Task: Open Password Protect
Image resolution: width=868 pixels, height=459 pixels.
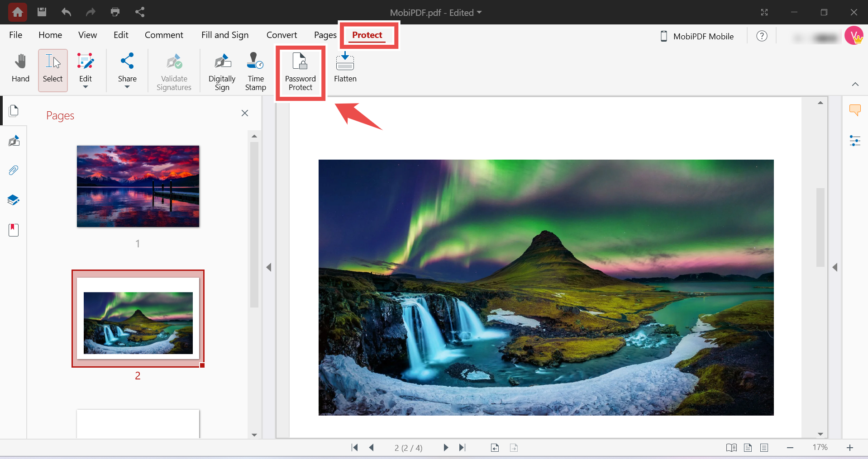Action: coord(300,72)
